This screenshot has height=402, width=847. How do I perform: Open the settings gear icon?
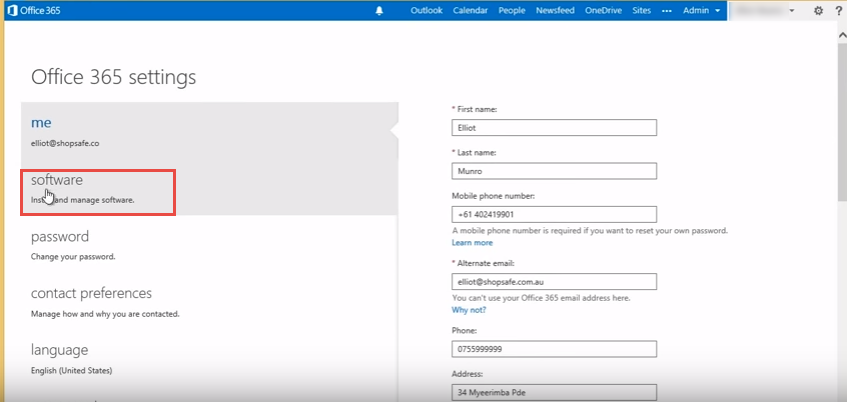(818, 11)
